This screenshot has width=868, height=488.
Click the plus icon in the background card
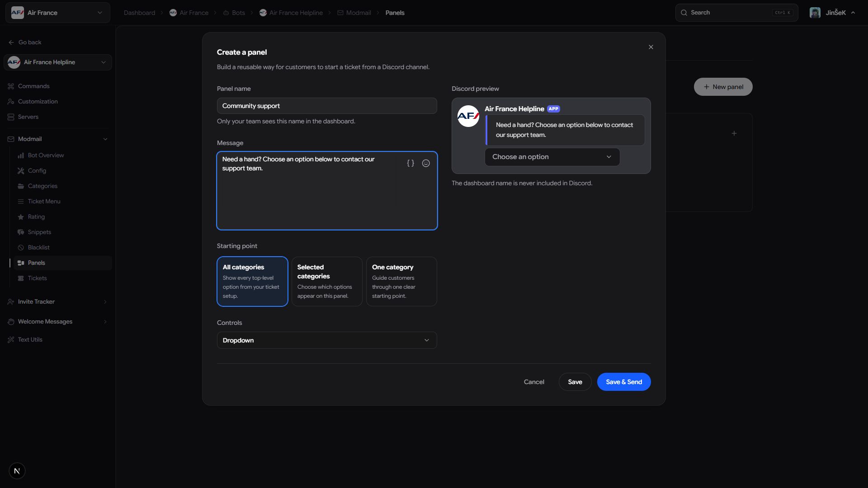(734, 133)
